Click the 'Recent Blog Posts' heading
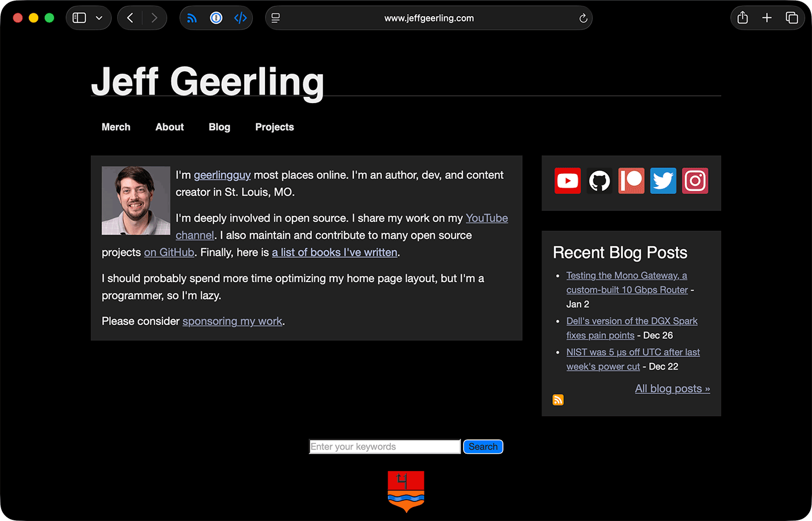 620,253
